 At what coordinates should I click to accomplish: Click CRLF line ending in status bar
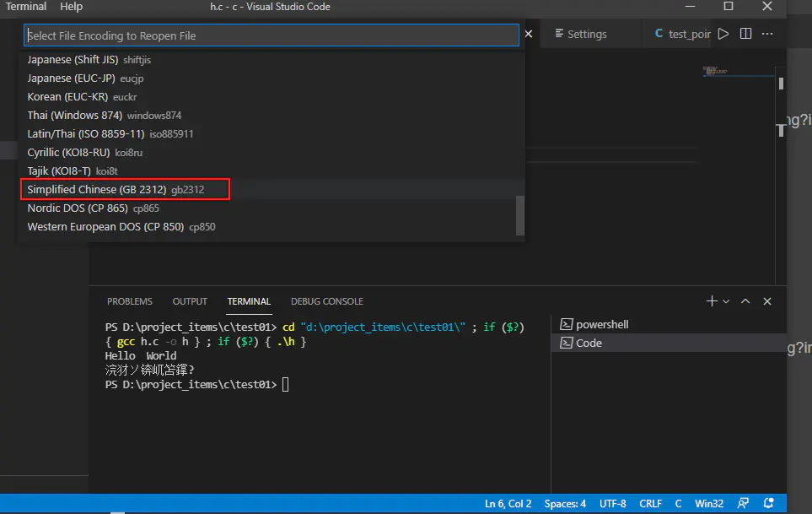coord(650,504)
